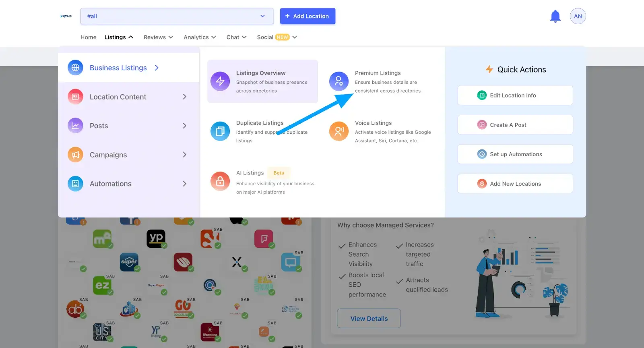Screen dimensions: 644x348
Task: Click the Business Listings globe icon
Action: [x=75, y=68]
